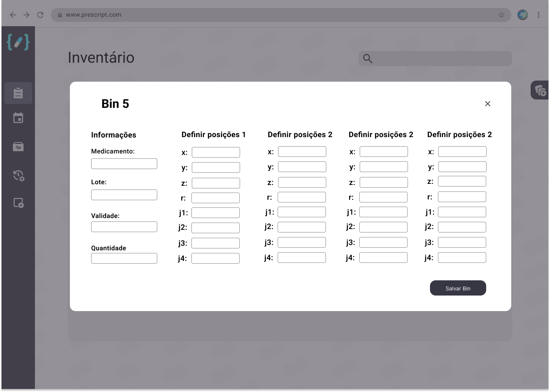This screenshot has width=550, height=392.
Task: Click the search magnifier icon
Action: tap(368, 58)
